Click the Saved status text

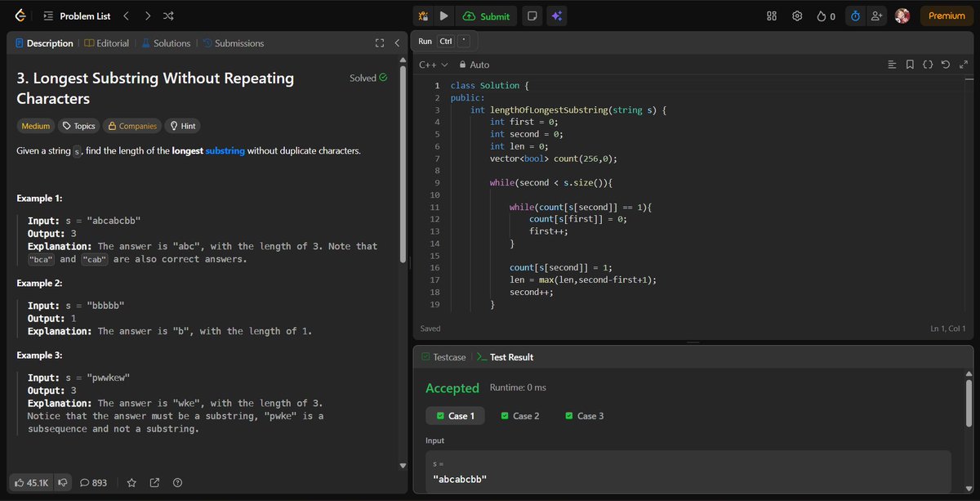click(x=430, y=329)
